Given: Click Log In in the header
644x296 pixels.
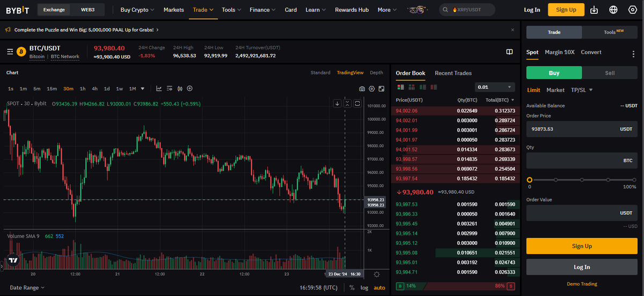Looking at the screenshot, I should [532, 10].
